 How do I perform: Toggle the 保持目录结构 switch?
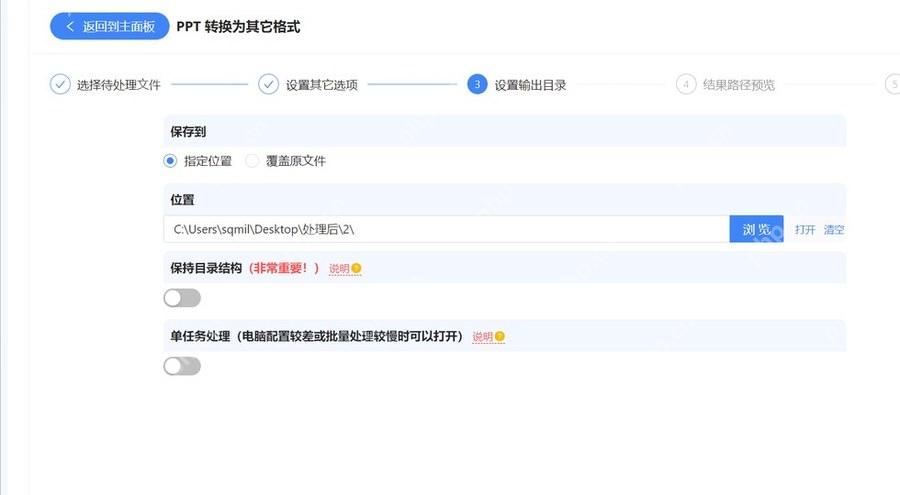[182, 298]
